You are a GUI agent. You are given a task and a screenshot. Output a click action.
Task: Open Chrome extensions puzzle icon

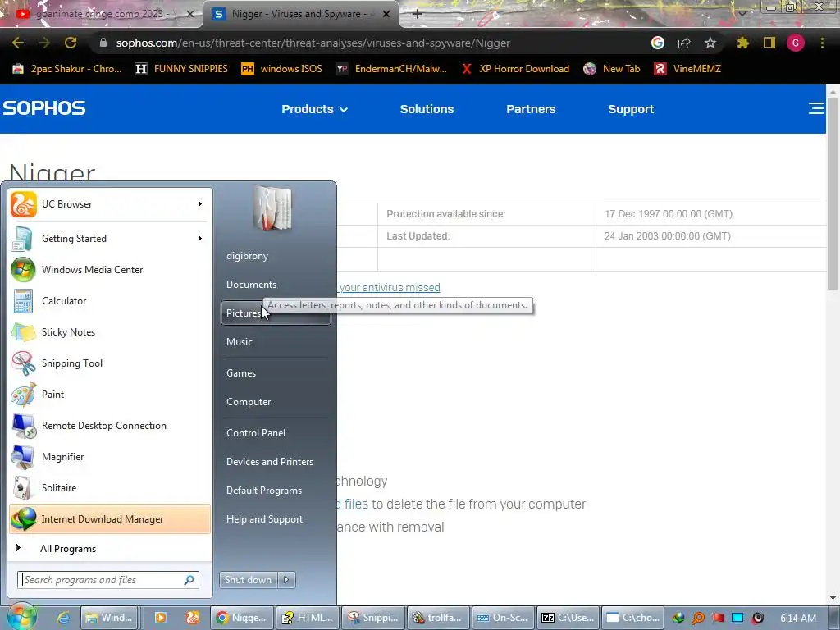tap(742, 43)
